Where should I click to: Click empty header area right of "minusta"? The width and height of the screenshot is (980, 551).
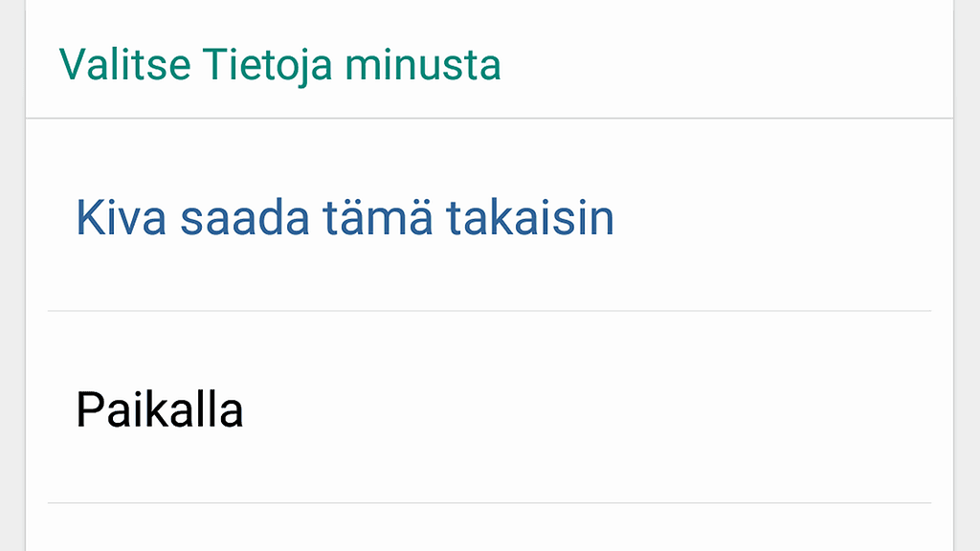718,64
